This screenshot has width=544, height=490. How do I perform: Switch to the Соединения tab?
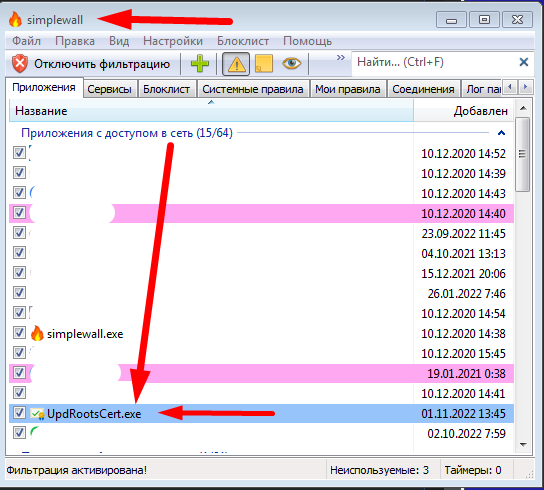click(x=423, y=90)
